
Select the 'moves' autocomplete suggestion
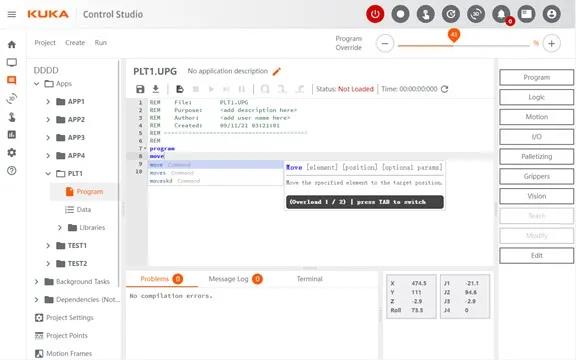point(216,173)
